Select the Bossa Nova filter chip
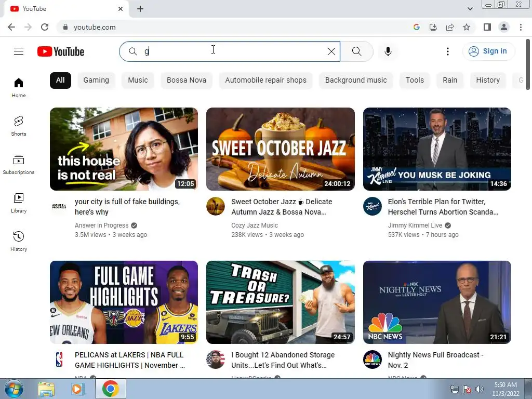Viewport: 532px width, 399px height. tap(187, 81)
